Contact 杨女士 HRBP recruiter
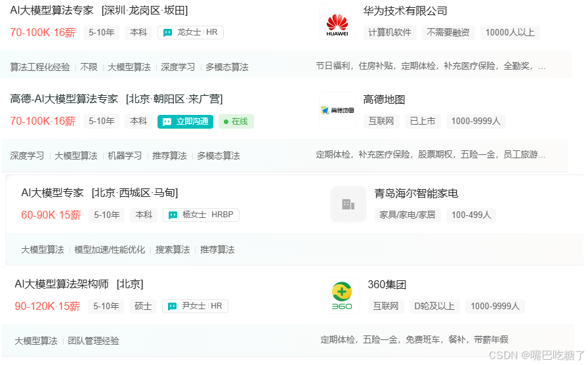The image size is (588, 365). click(201, 215)
